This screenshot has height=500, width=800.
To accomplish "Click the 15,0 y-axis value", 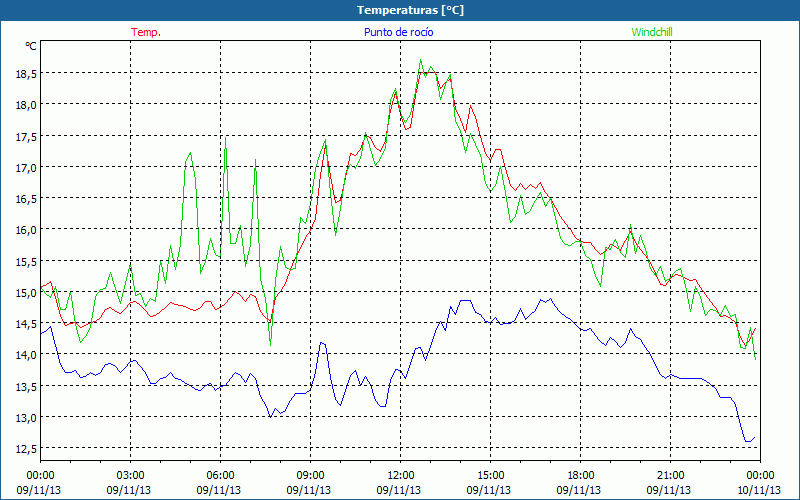I will 26,292.
